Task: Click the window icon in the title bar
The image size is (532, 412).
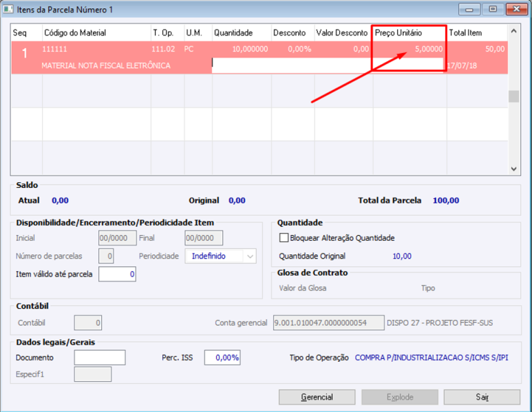Action: coord(8,9)
